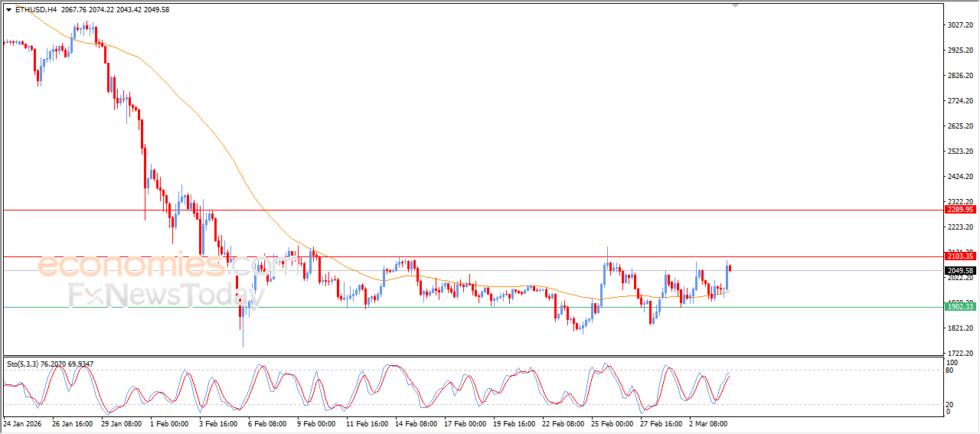The width and height of the screenshot is (980, 434).
Task: Click the 1902.33 green price tag
Action: [x=959, y=306]
